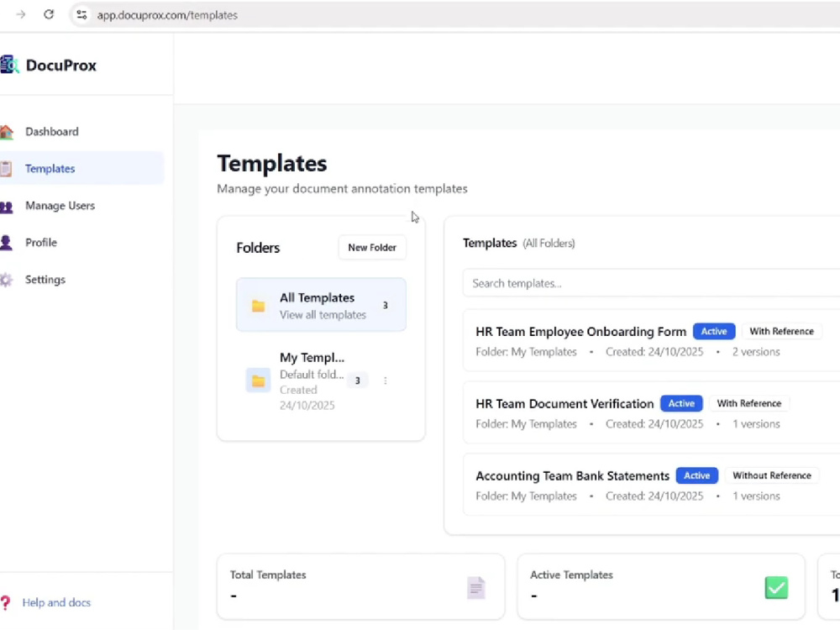Click "Created: 24/10/2025" under Bank Statements
The image size is (840, 630).
[654, 496]
